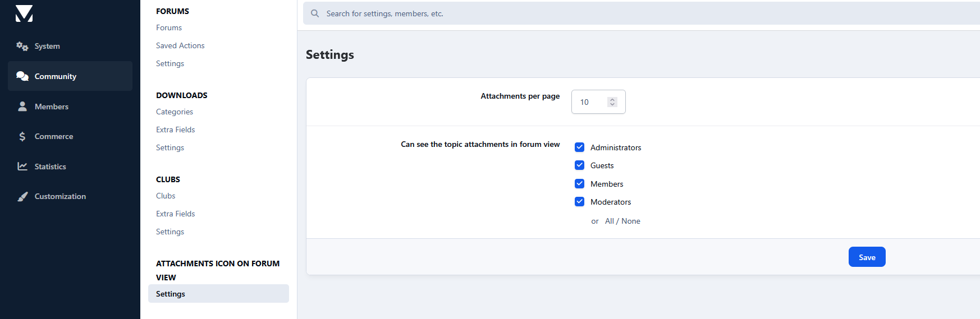Select the Community speech bubbles icon
This screenshot has height=319, width=980.
(x=22, y=76)
